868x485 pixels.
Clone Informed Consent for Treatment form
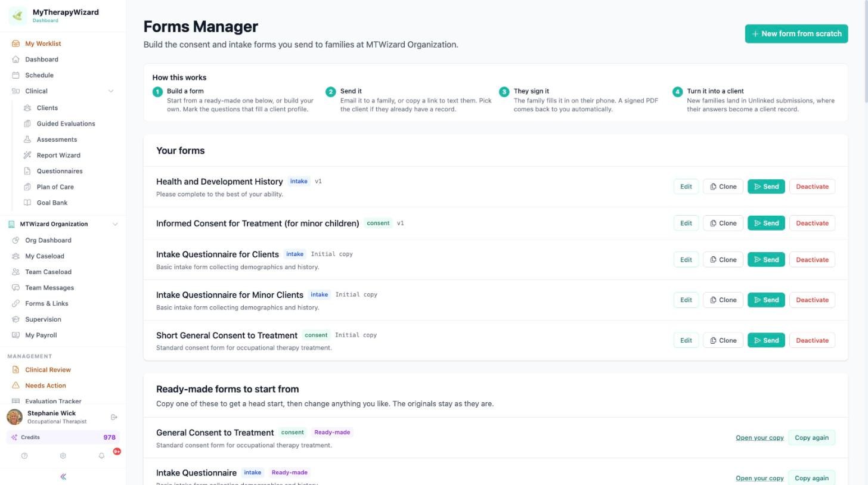[x=723, y=223]
